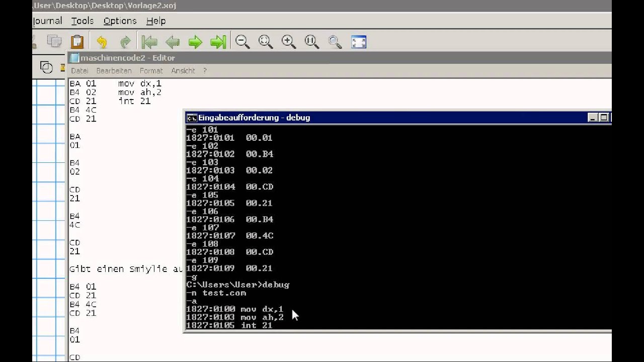Click the Notepad icon in Editor title bar

click(74, 58)
